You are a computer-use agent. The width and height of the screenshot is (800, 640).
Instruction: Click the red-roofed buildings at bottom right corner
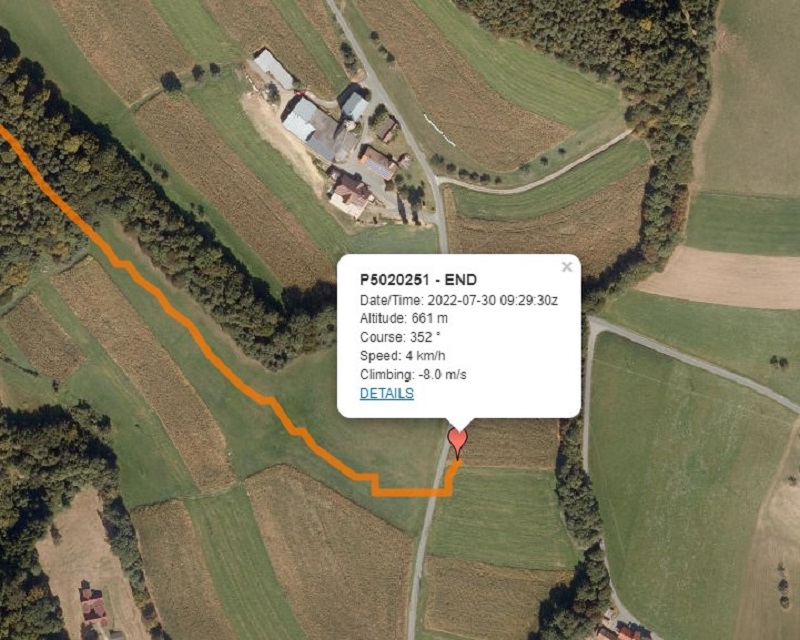621,631
